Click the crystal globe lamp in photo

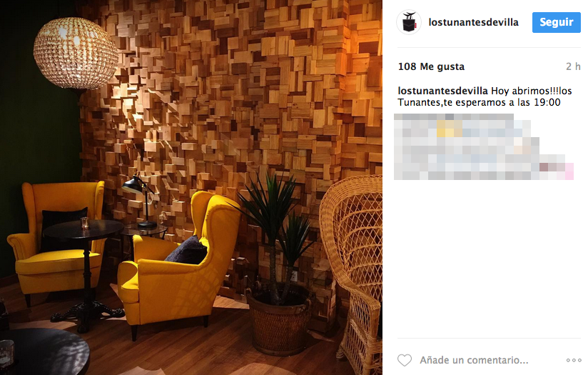(76, 54)
